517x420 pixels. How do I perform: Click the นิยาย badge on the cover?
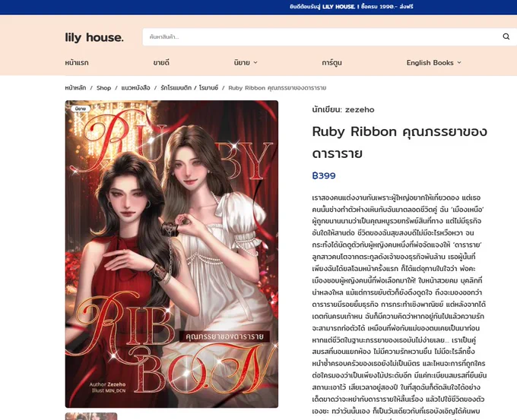point(81,109)
